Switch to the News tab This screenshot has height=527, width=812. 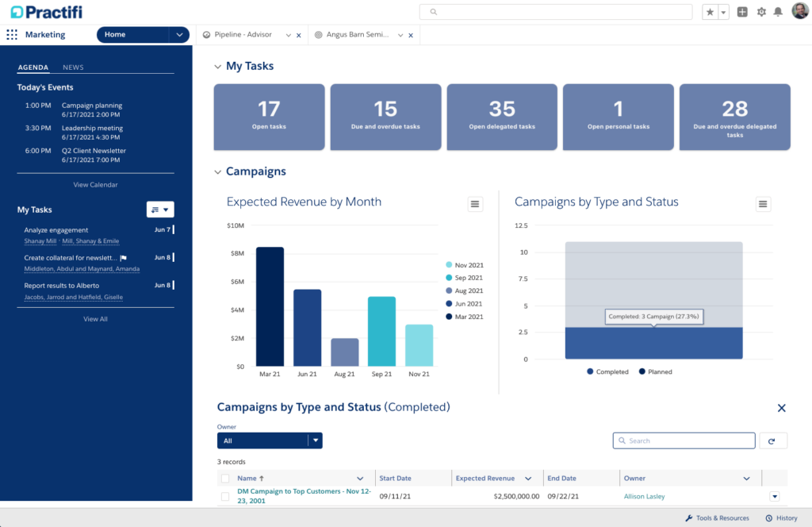pyautogui.click(x=73, y=67)
